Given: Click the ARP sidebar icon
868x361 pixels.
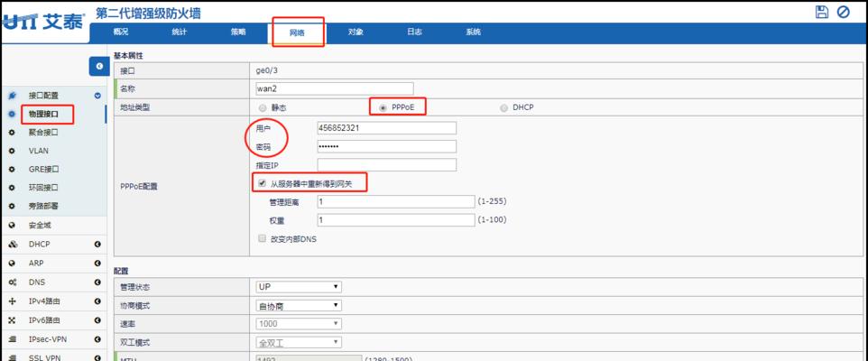Looking at the screenshot, I should pyautogui.click(x=13, y=263).
